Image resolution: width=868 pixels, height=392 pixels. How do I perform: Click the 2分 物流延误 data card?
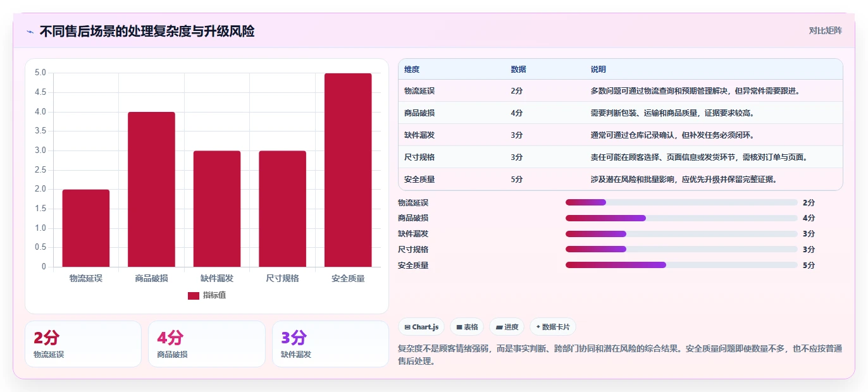[x=83, y=344]
